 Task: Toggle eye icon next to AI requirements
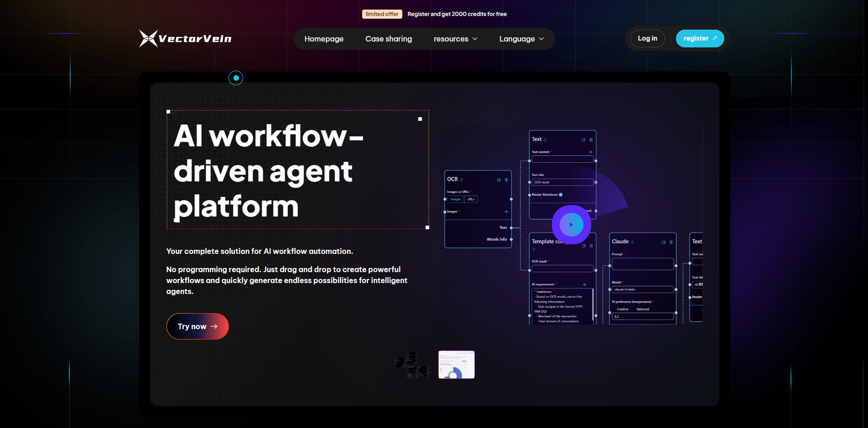(x=584, y=284)
